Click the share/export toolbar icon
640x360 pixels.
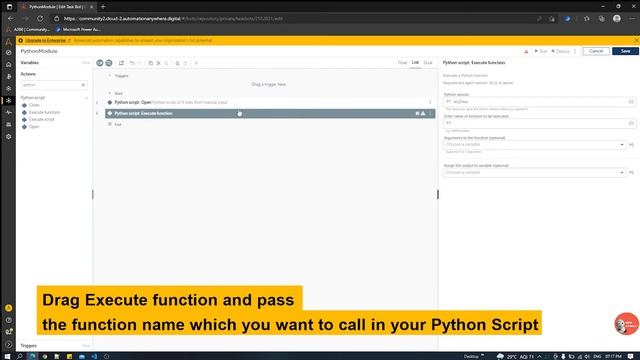(121, 63)
